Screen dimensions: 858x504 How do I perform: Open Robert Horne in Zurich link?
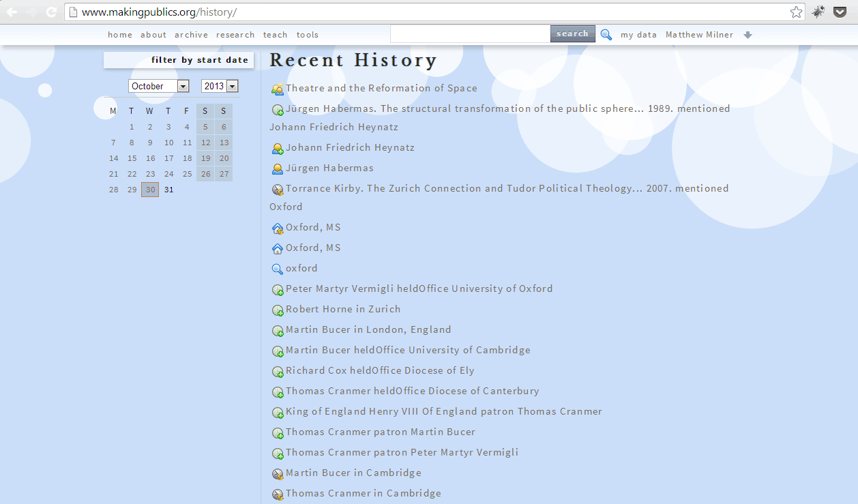343,309
